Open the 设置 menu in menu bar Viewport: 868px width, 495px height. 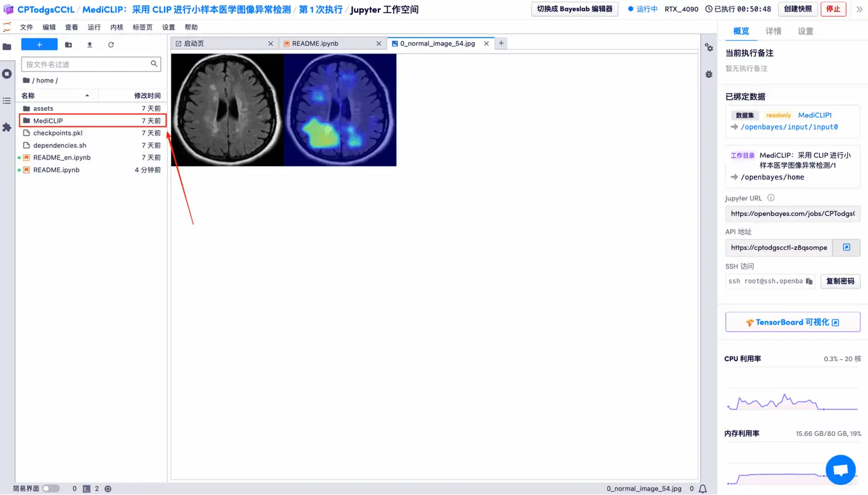[169, 27]
